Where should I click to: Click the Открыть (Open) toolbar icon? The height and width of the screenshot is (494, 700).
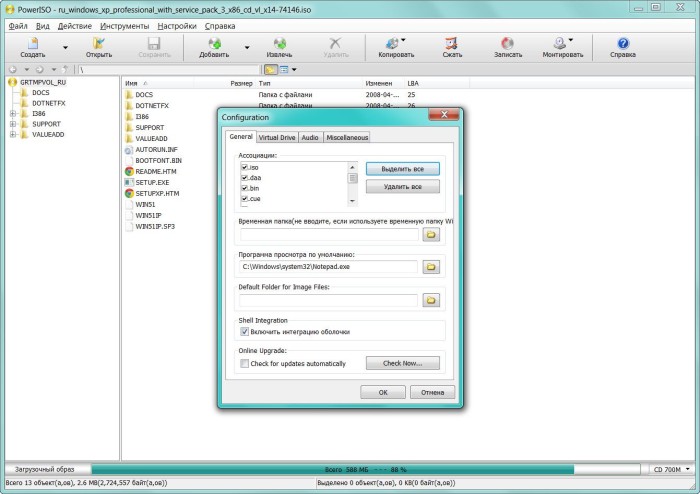pos(99,44)
